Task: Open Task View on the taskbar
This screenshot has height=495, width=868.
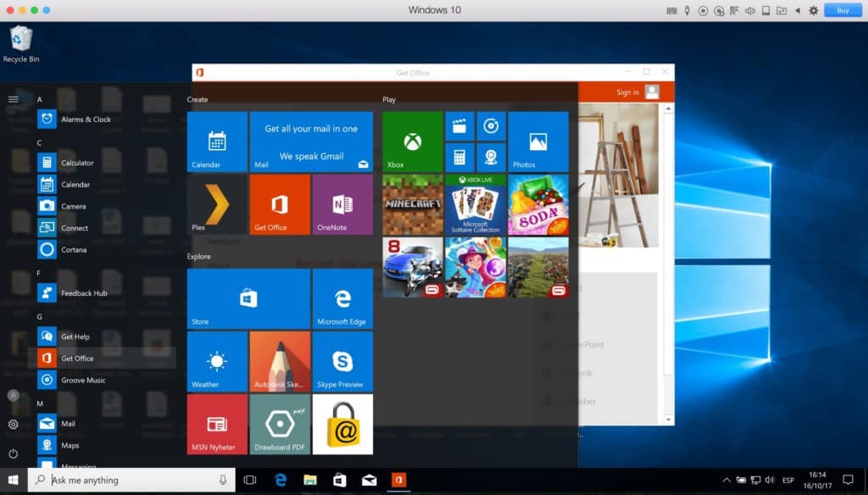Action: (x=250, y=480)
